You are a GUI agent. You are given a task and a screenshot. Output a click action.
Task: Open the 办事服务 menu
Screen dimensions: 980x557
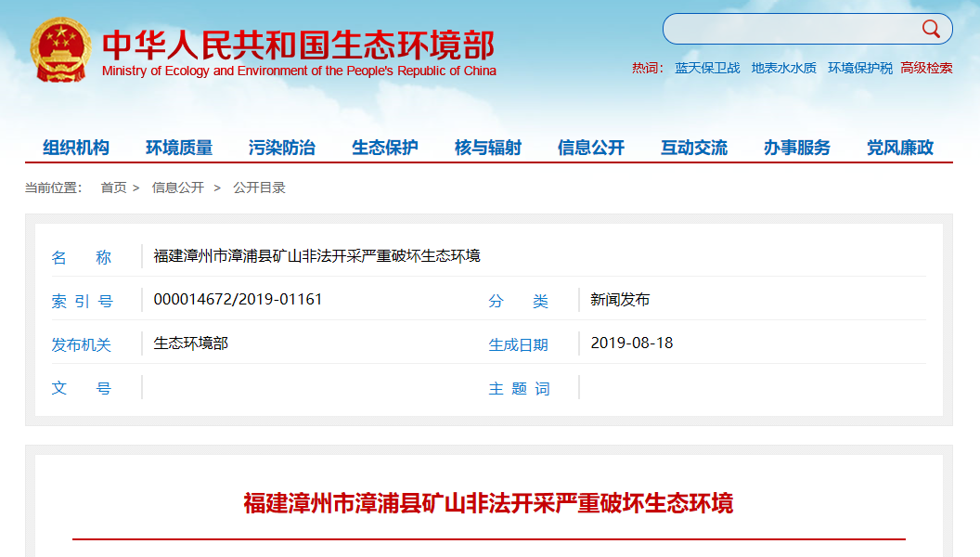797,148
